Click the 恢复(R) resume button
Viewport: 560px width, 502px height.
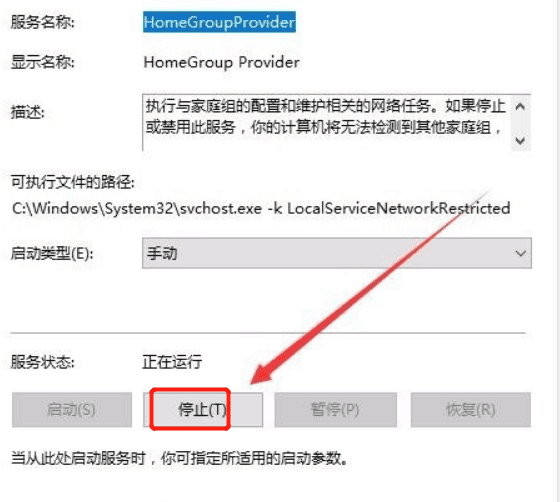point(471,410)
